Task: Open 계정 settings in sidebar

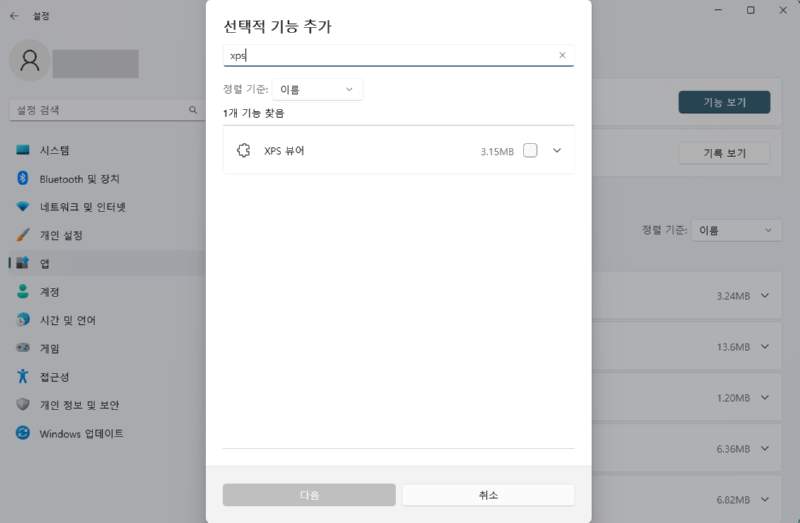Action: click(49, 292)
